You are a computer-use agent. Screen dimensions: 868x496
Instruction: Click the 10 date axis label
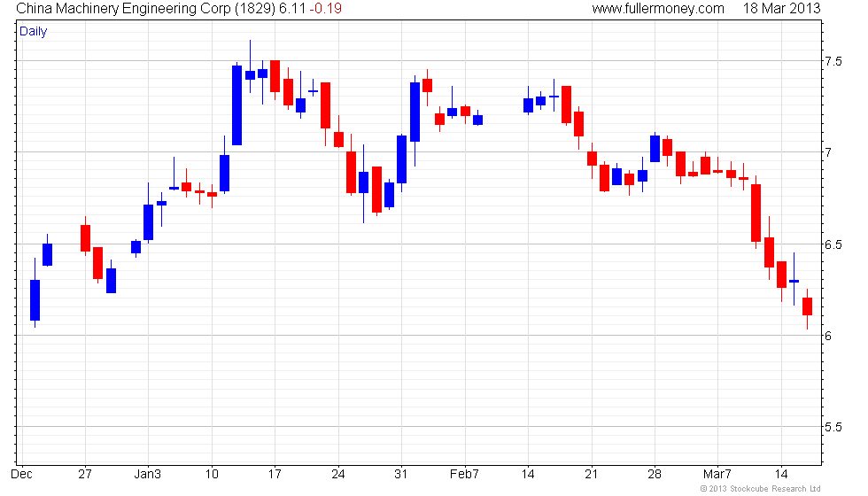click(x=212, y=475)
